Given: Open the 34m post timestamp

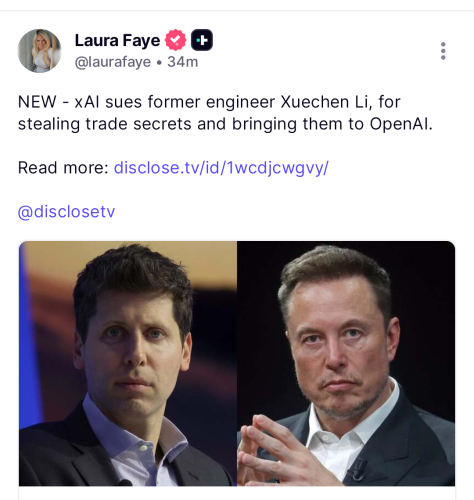Looking at the screenshot, I should (x=183, y=62).
